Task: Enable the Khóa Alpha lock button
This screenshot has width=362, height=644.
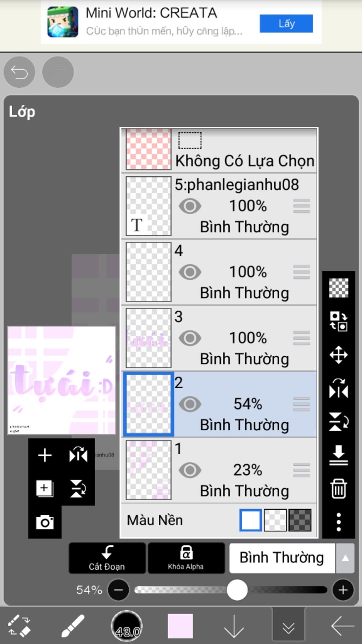Action: tap(186, 558)
